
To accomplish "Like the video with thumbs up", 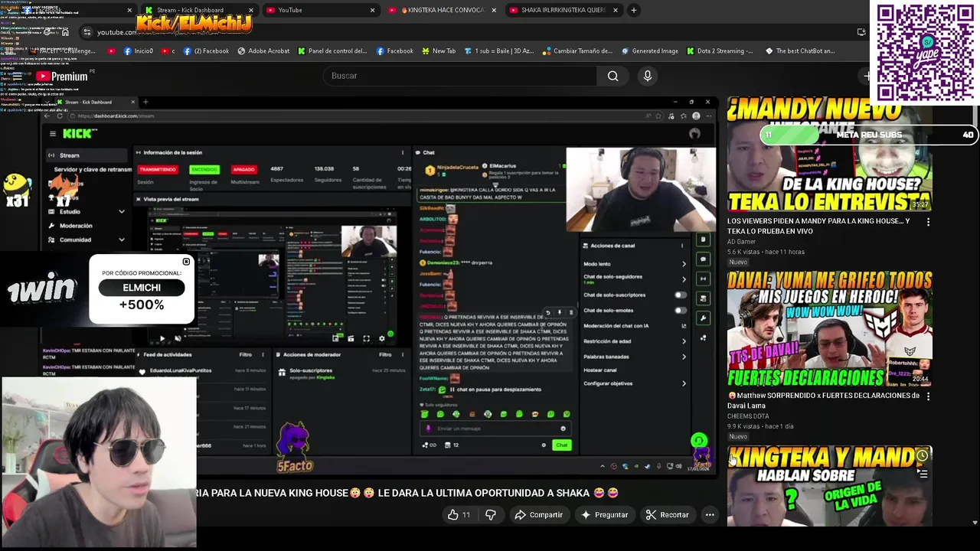I will (x=459, y=515).
